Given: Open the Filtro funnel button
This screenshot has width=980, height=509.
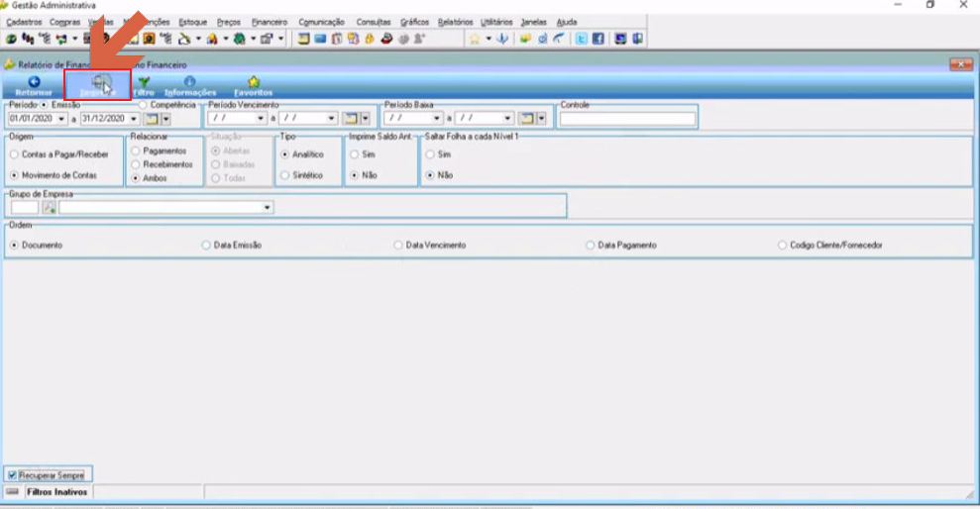Looking at the screenshot, I should click(x=144, y=85).
